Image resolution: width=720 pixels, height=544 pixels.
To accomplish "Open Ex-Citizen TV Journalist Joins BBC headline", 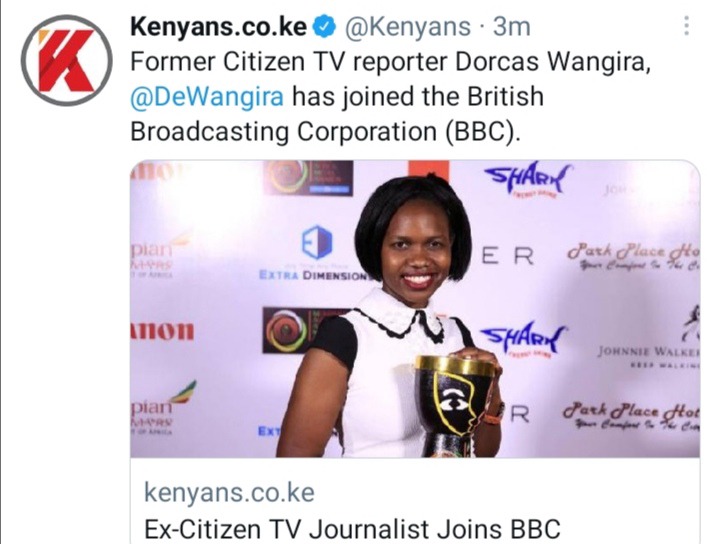I will (352, 529).
